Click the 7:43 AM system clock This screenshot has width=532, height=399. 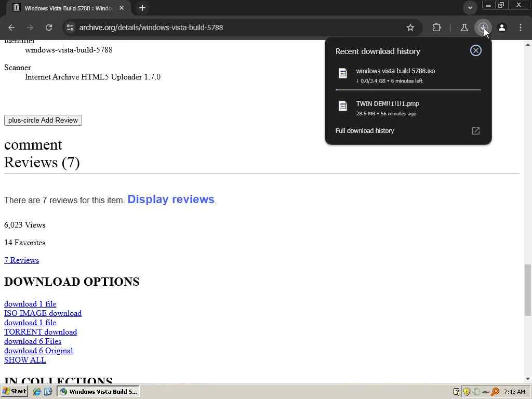(514, 392)
